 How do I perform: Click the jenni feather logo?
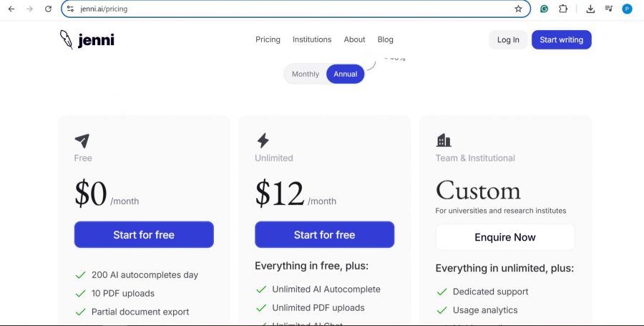click(x=66, y=39)
